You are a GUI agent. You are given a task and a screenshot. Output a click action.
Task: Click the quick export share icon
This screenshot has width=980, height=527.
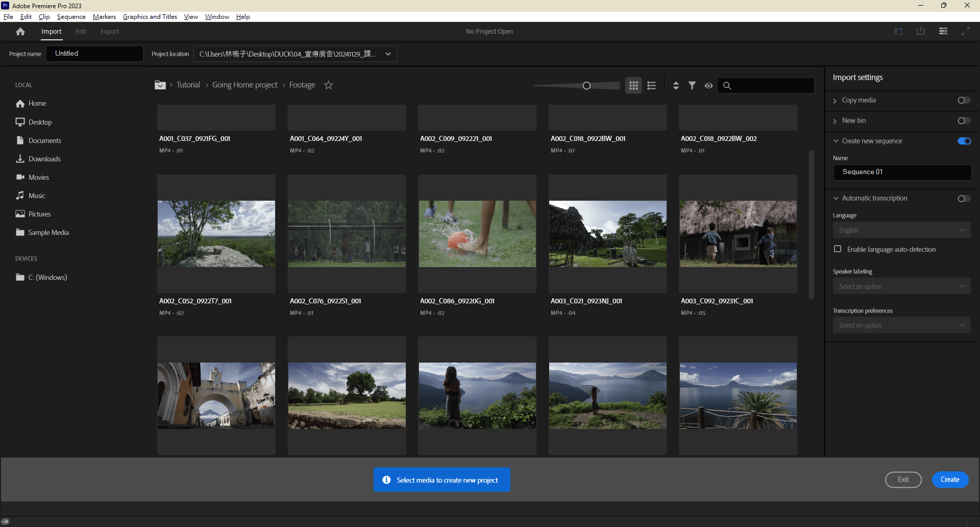pyautogui.click(x=921, y=31)
